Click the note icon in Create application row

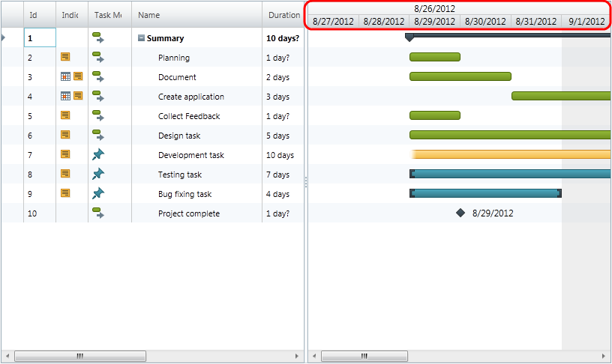point(78,96)
